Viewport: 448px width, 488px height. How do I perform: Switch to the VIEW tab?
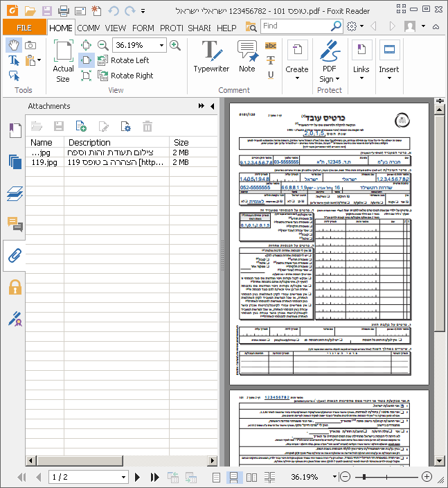tap(116, 28)
